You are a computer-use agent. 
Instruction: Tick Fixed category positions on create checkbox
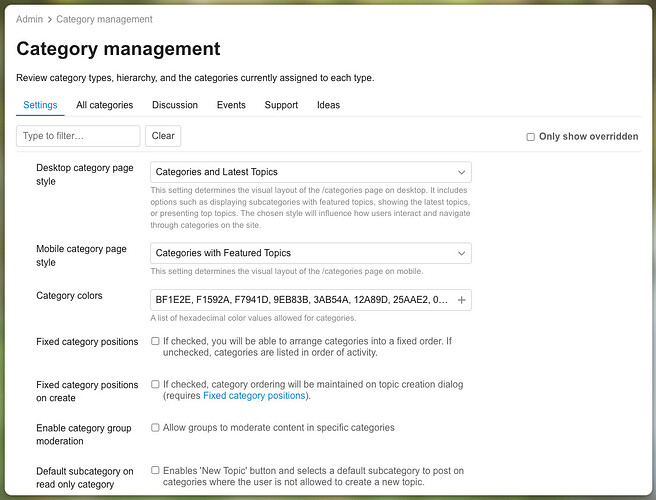155,384
